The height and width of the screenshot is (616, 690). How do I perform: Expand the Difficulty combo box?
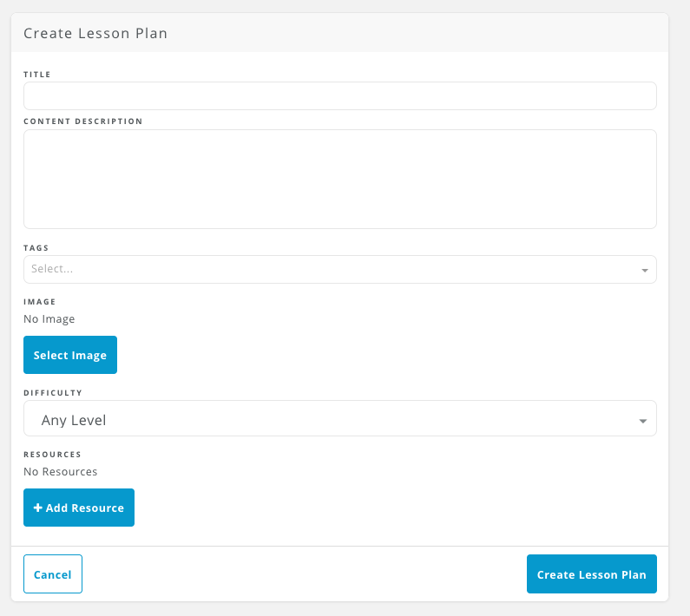coord(339,418)
